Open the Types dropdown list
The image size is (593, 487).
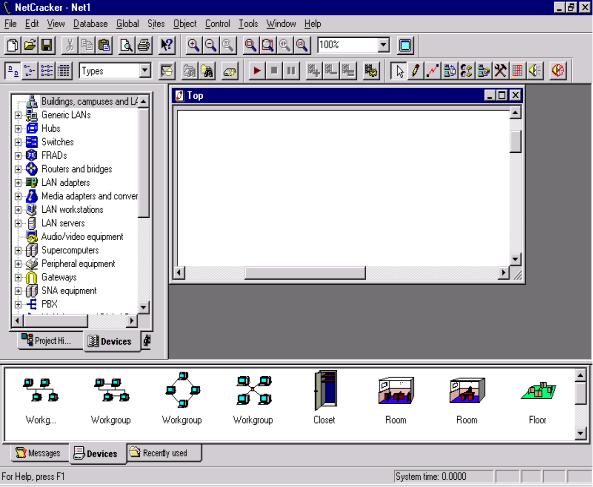click(x=145, y=71)
